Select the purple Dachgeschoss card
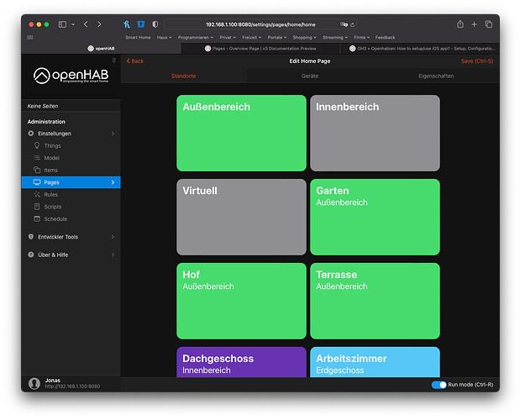 (241, 362)
